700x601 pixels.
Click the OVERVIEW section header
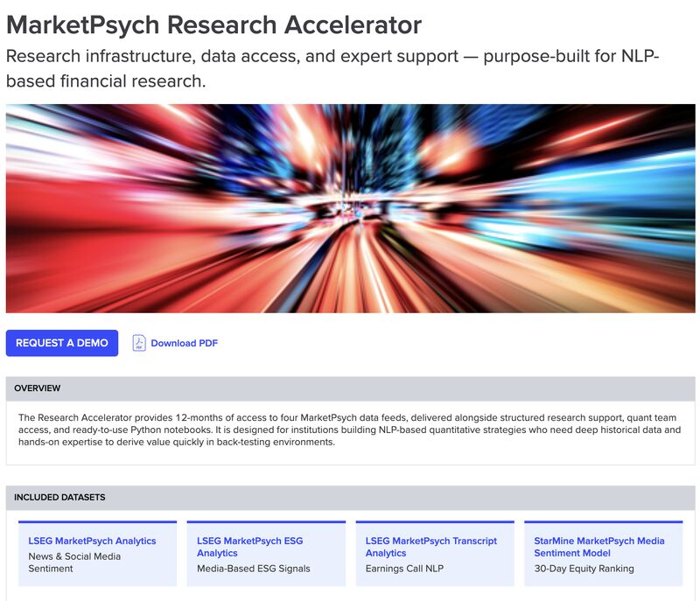(351, 388)
